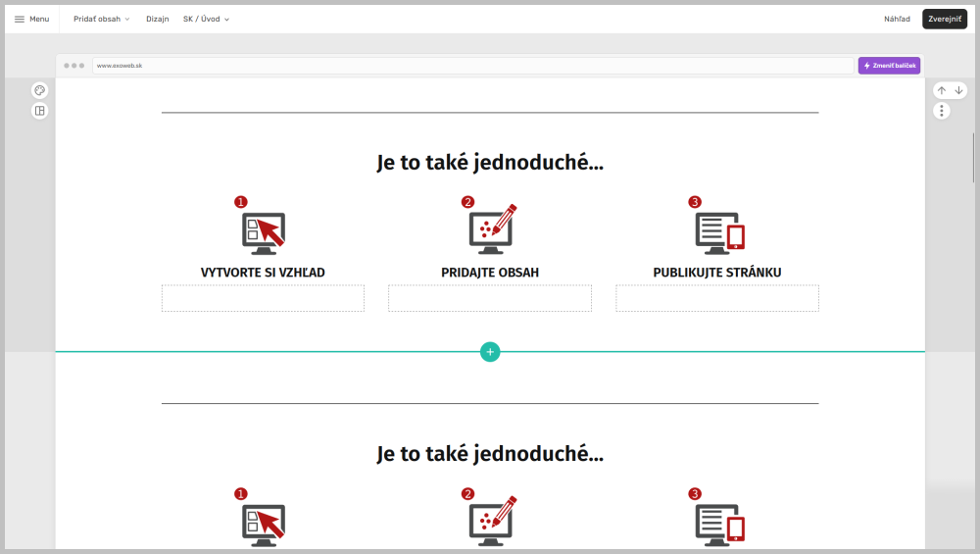Viewport: 980px width, 554px height.
Task: Open the hamburger Menu
Action: [31, 19]
